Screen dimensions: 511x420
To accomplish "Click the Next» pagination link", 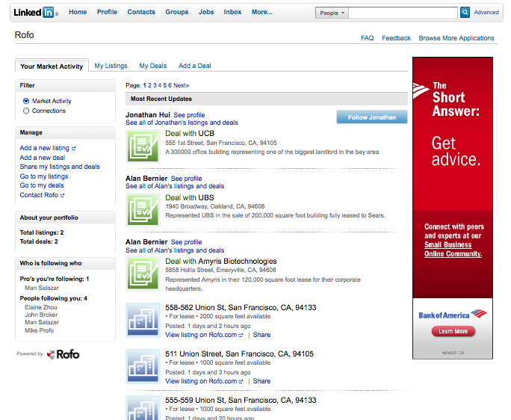I will (x=182, y=85).
